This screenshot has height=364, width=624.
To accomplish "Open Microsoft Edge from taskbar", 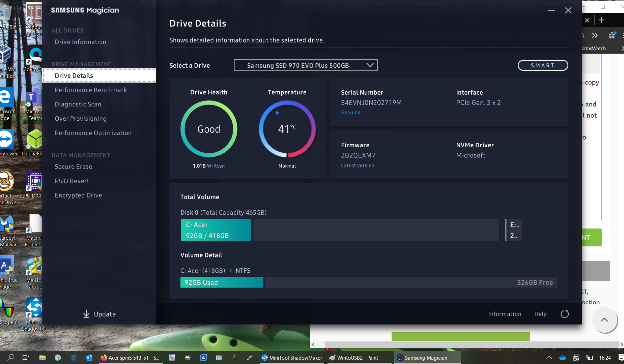I will 74,358.
